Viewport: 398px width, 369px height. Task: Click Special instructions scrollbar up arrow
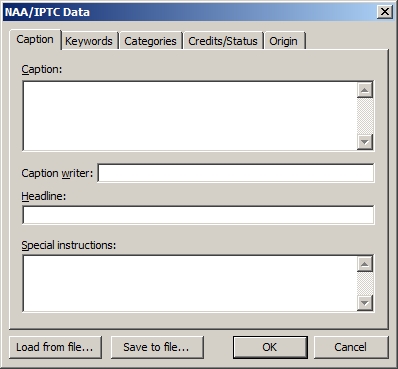click(365, 264)
